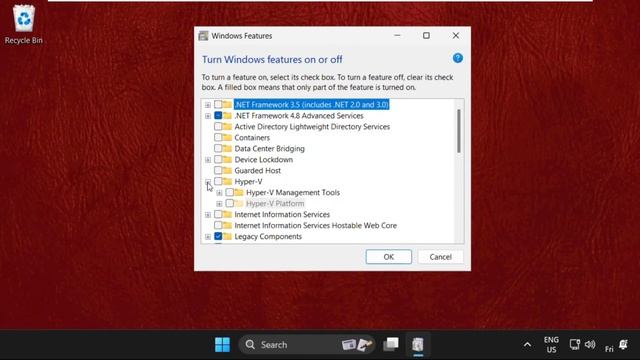Collapse the Hyper-V tree node
640x360 pixels.
pos(208,182)
